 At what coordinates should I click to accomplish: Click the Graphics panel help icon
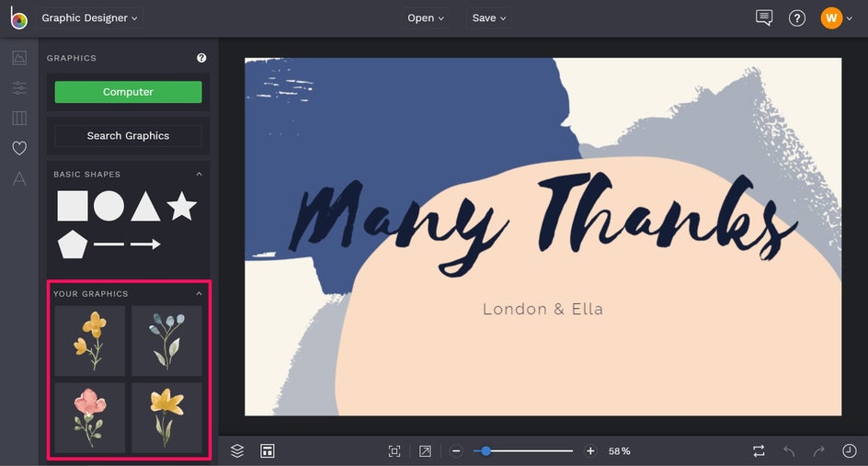pyautogui.click(x=201, y=58)
